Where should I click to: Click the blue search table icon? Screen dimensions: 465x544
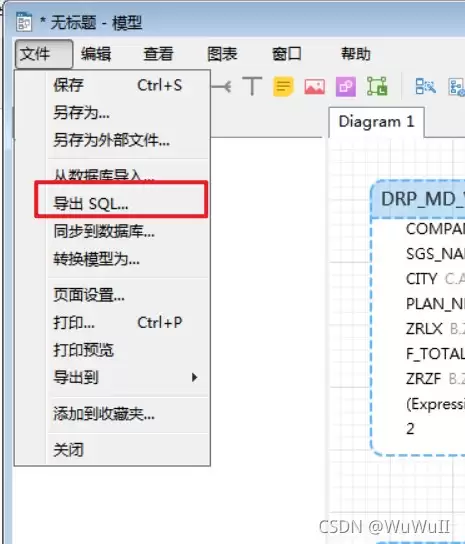425,86
